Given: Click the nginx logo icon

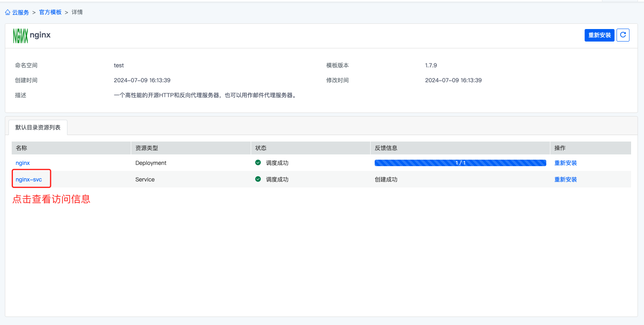Looking at the screenshot, I should pos(21,35).
